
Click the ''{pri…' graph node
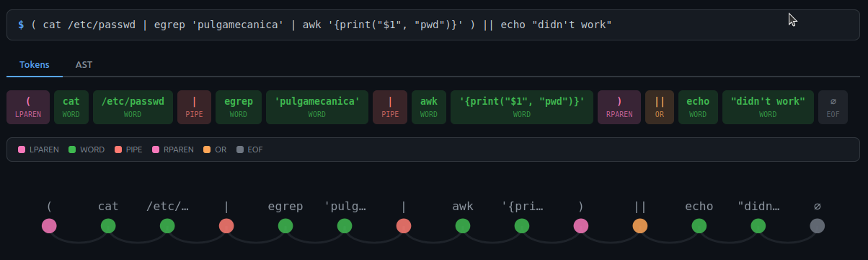(x=522, y=226)
